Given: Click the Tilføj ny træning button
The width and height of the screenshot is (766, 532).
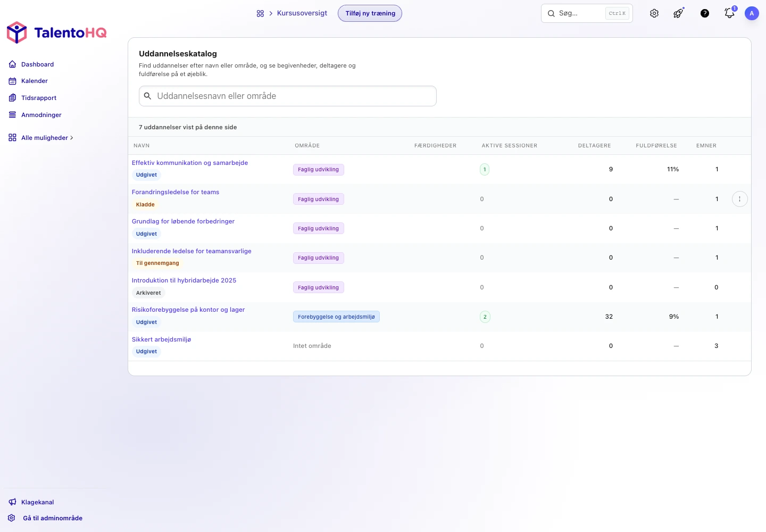Looking at the screenshot, I should coord(370,13).
